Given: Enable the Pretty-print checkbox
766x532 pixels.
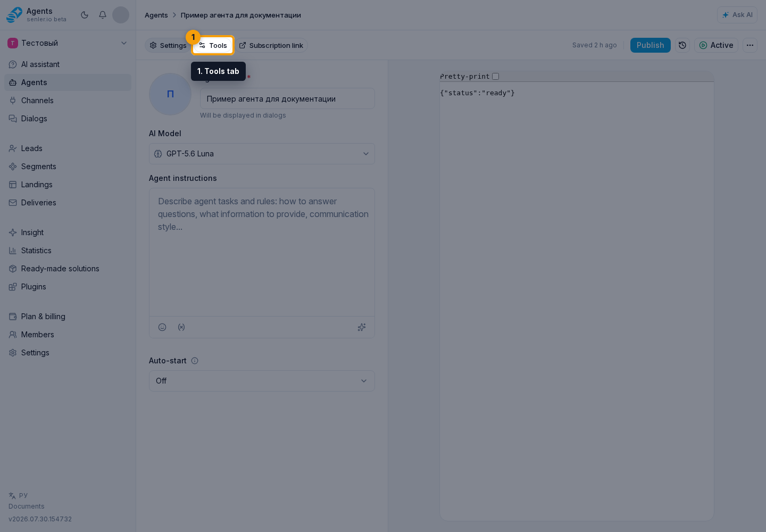Looking at the screenshot, I should coord(496,77).
